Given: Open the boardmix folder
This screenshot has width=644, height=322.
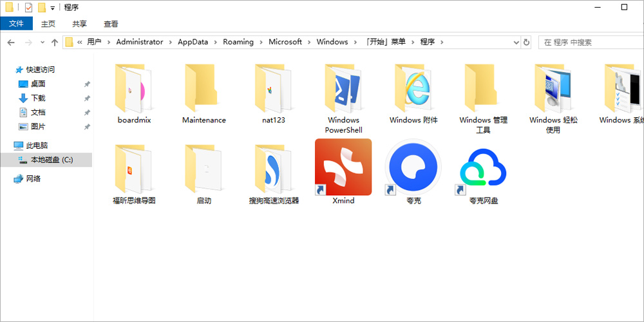Looking at the screenshot, I should [134, 93].
